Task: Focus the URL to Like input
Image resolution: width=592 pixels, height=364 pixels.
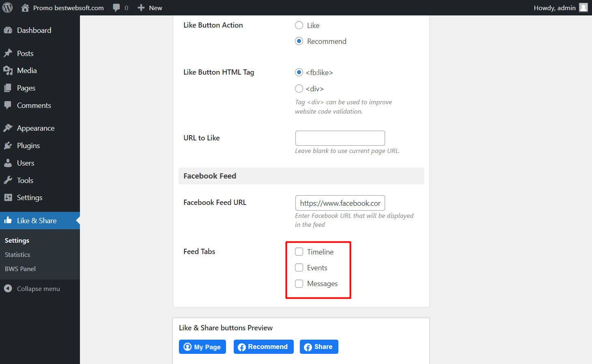Action: 340,138
